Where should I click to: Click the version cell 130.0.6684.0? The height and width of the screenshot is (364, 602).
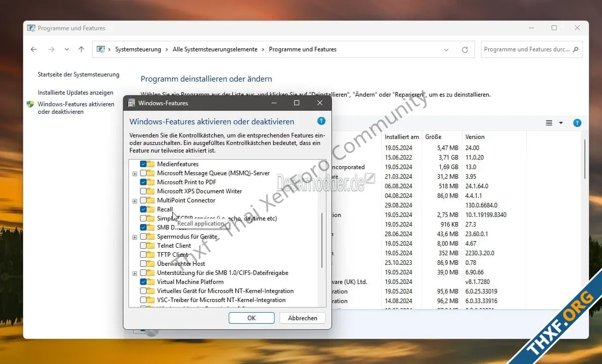pos(481,205)
